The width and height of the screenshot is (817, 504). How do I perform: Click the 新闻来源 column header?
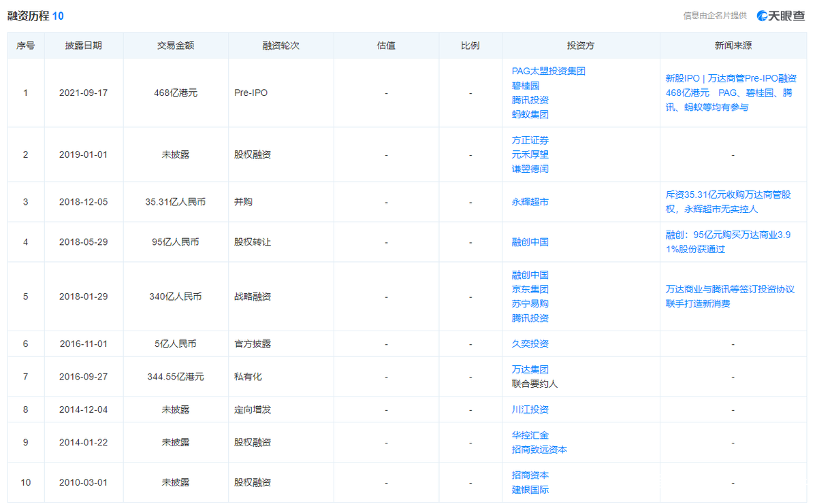[x=733, y=46]
